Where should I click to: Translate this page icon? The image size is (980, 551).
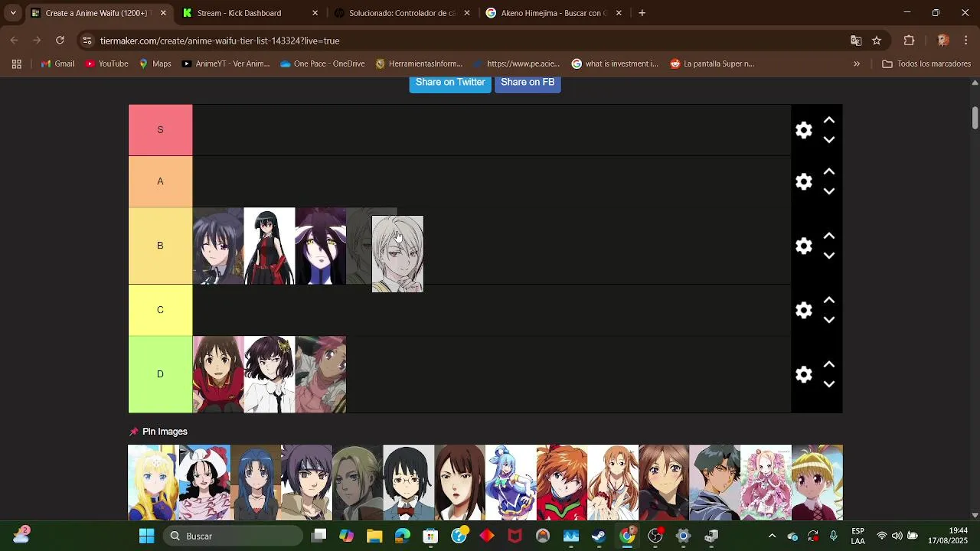tap(856, 41)
